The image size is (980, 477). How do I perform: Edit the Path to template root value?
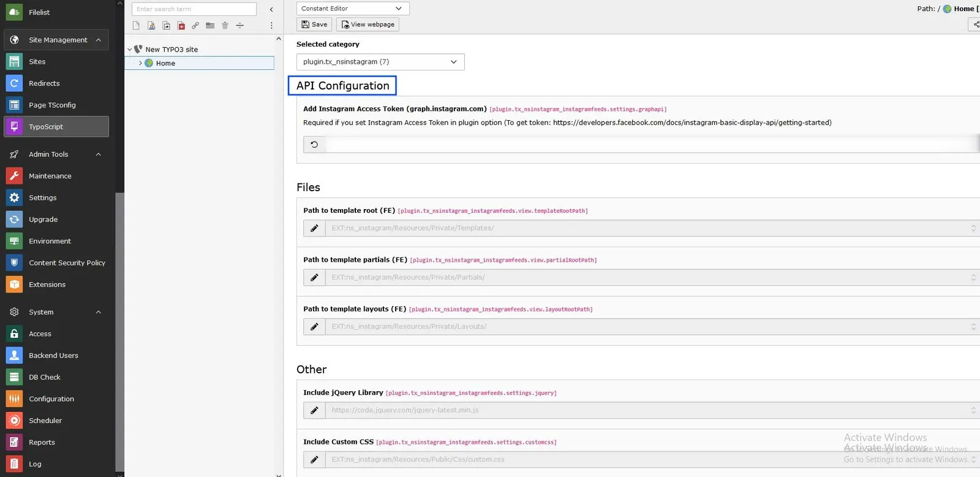click(314, 228)
